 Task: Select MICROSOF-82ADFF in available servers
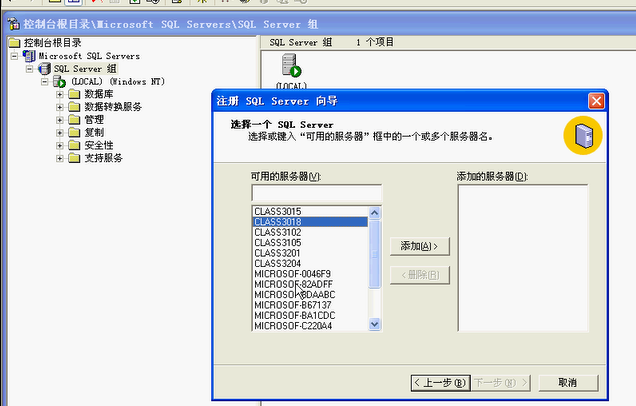tap(310, 284)
